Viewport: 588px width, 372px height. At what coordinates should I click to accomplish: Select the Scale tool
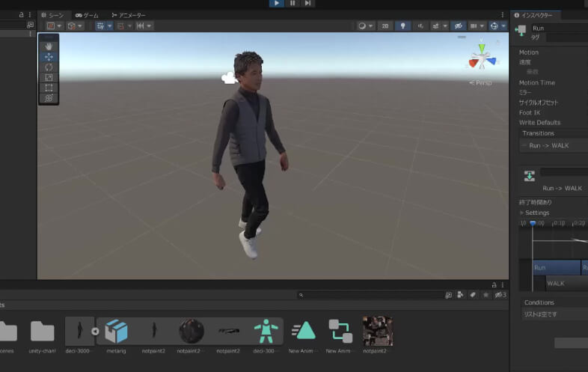pyautogui.click(x=49, y=78)
